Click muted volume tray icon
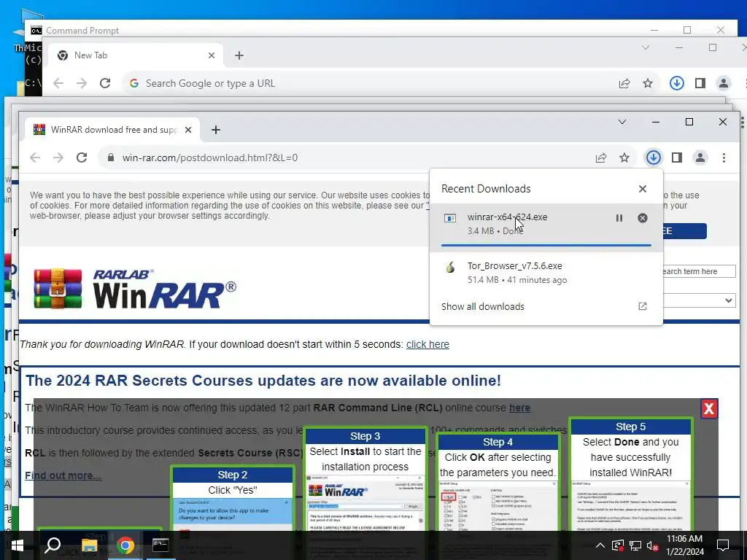This screenshot has width=747, height=560. tap(652, 545)
